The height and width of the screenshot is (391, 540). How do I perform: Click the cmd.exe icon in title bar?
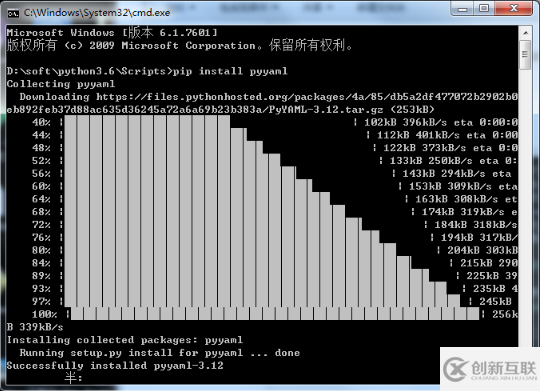13,13
